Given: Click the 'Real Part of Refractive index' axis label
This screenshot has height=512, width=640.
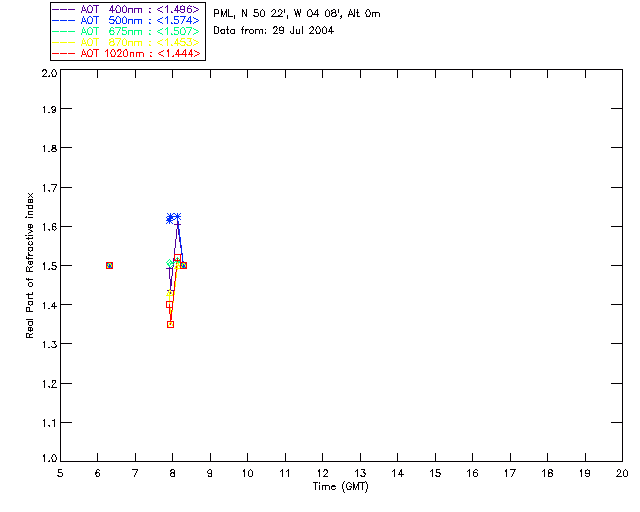Looking at the screenshot, I should pyautogui.click(x=29, y=265).
